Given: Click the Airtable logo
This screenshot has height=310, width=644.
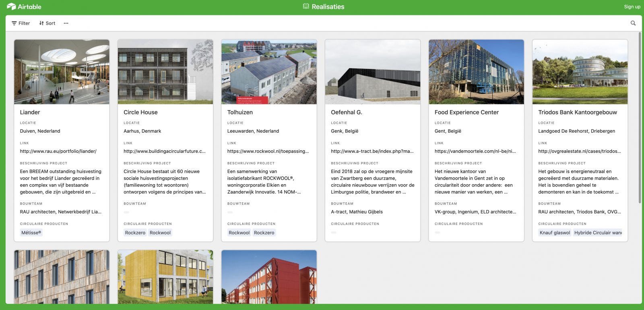Looking at the screenshot, I should tap(24, 6).
